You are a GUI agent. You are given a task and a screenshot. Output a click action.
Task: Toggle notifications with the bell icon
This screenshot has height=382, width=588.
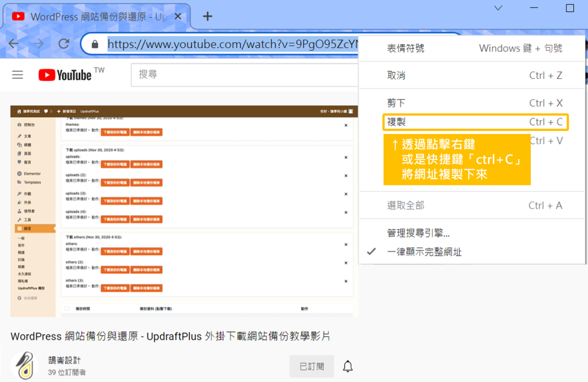347,366
